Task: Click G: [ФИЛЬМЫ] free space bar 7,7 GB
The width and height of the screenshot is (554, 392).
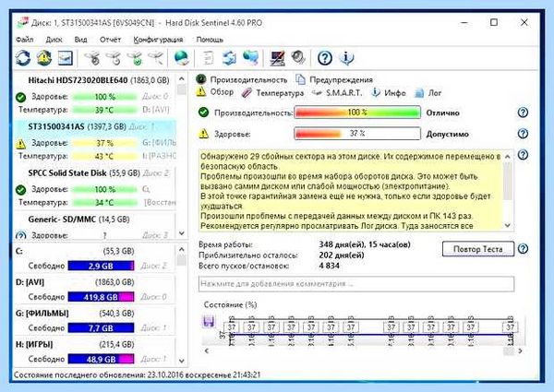Action: pyautogui.click(x=101, y=327)
